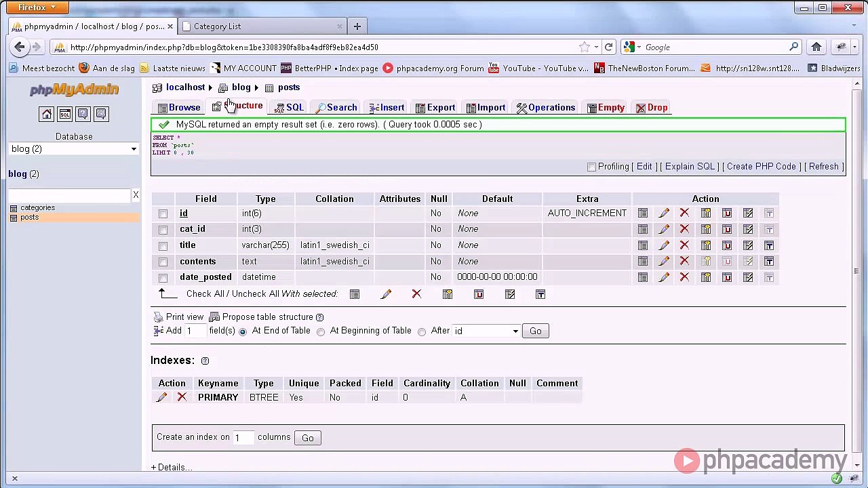This screenshot has width=868, height=488.
Task: Click the browse values icon for id row
Action: [643, 213]
